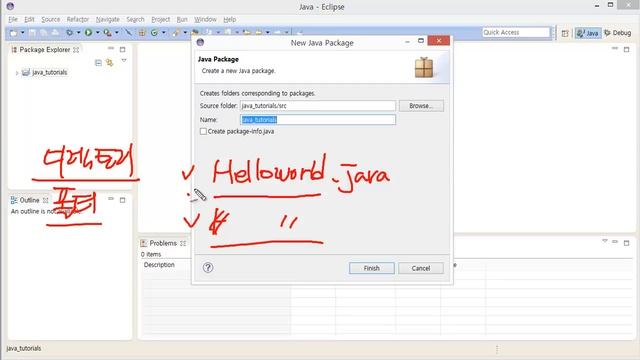Open the File menu
The image size is (640, 360).
tap(13, 19)
